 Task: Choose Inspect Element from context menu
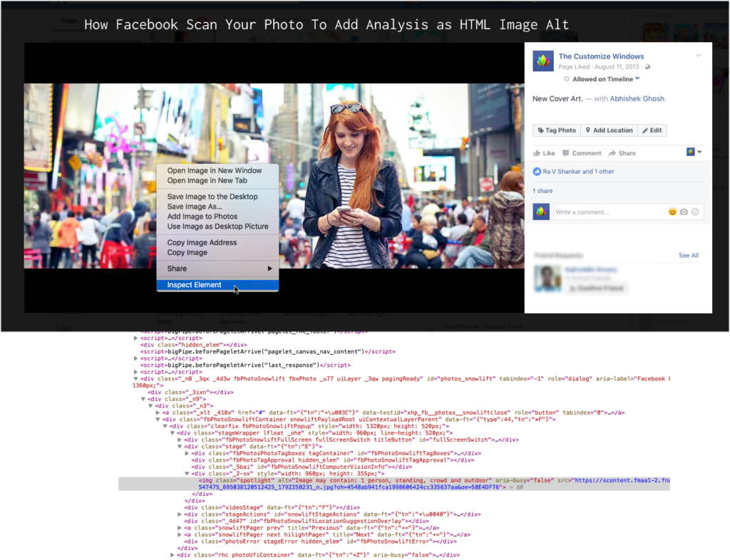pyautogui.click(x=194, y=285)
